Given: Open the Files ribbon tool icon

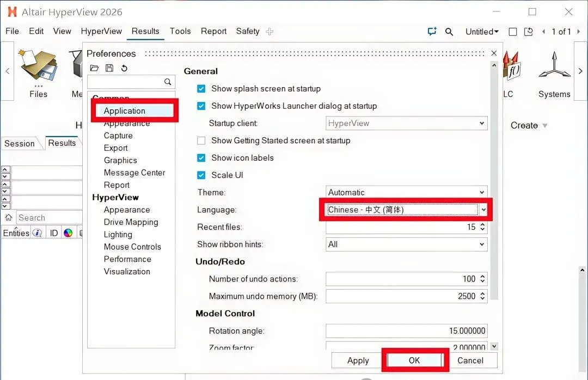Looking at the screenshot, I should (x=38, y=66).
